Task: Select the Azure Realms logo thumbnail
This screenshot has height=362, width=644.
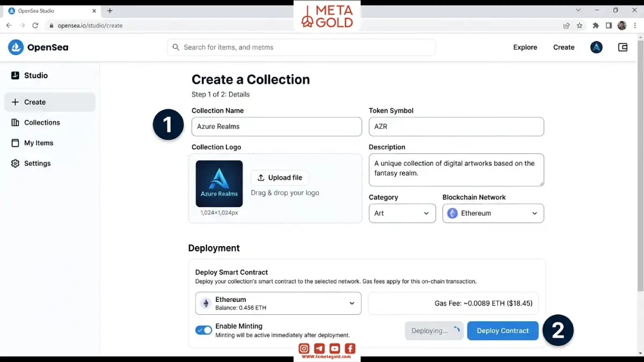Action: coord(219,183)
